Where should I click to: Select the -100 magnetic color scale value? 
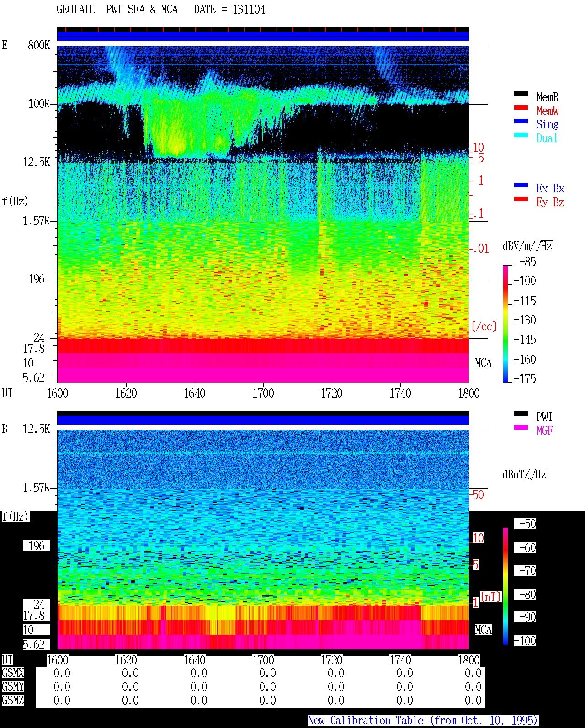pyautogui.click(x=525, y=641)
